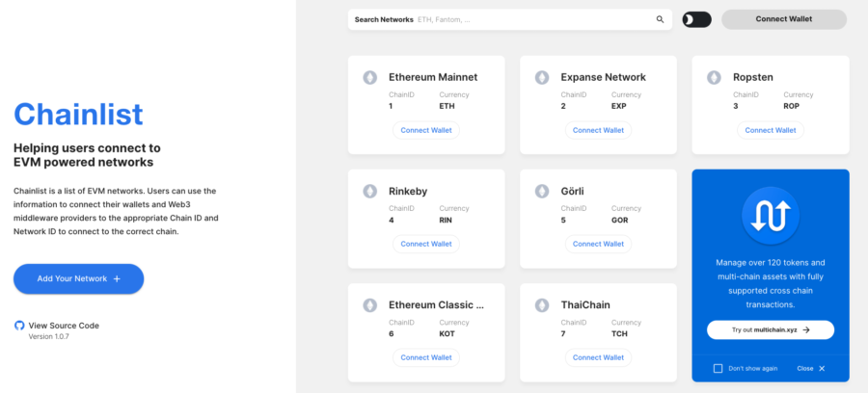Click the multichain swap arrows logo

pyautogui.click(x=770, y=216)
